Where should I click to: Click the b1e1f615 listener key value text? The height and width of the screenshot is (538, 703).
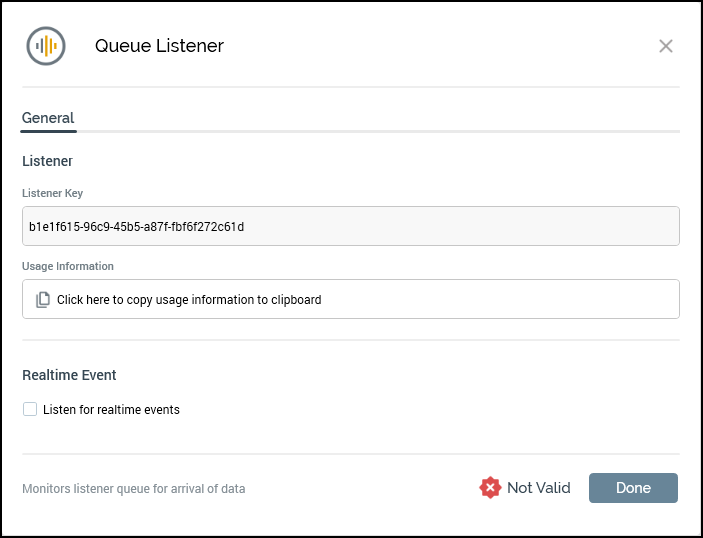pos(137,227)
